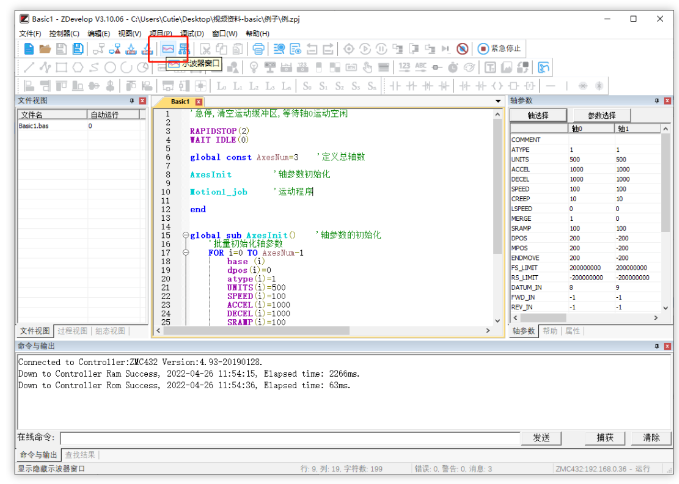Open a project with the folder icon
The height and width of the screenshot is (484, 679).
pyautogui.click(x=45, y=49)
